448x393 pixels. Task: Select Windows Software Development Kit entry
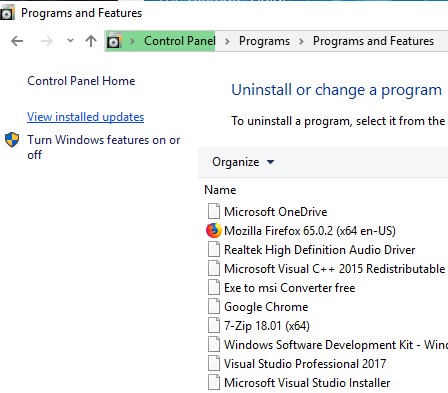[x=336, y=345]
